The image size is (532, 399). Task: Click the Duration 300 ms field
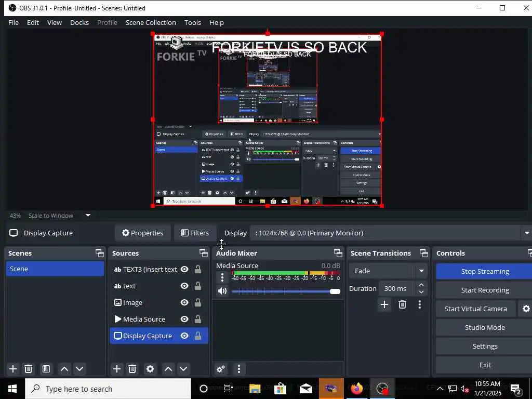[396, 288]
